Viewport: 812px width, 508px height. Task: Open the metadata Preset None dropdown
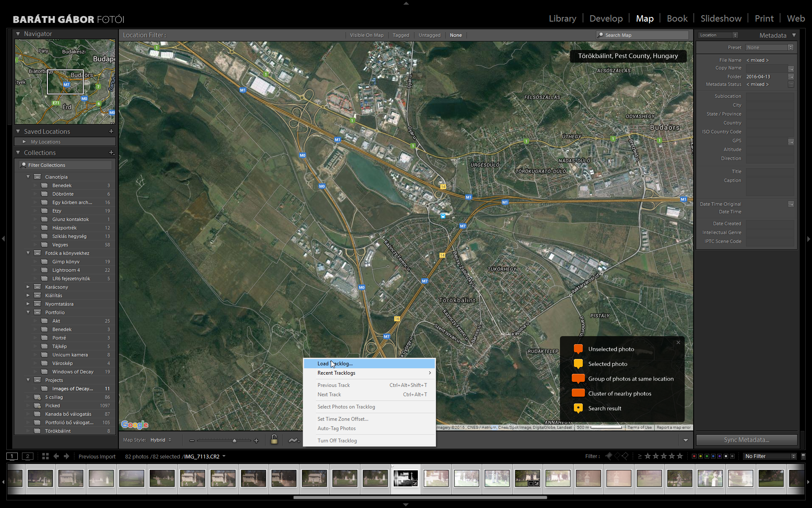[769, 47]
